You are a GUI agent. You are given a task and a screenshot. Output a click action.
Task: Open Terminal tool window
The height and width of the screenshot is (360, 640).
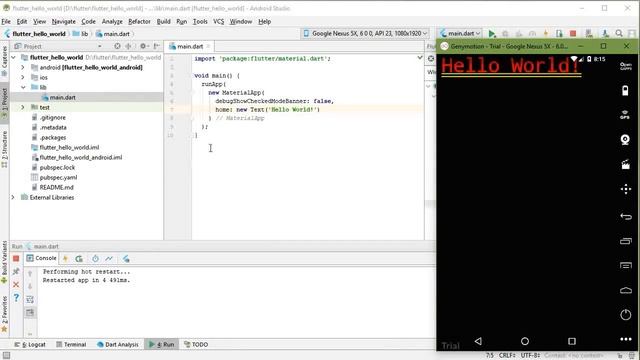[71, 344]
